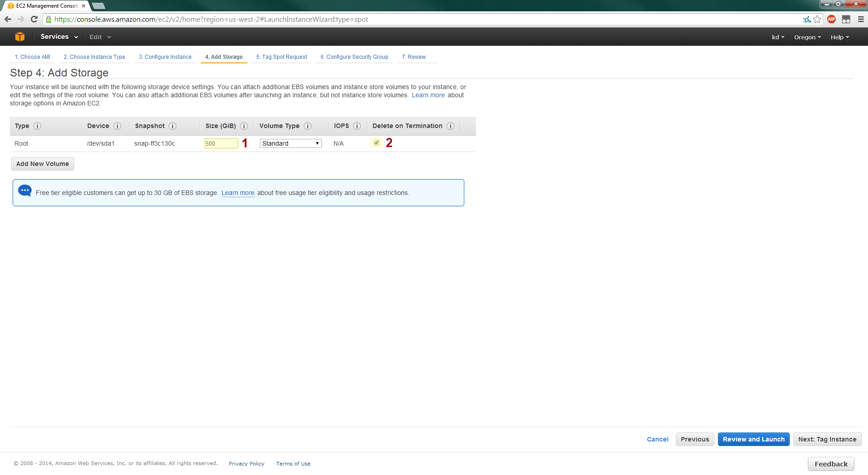Viewport: 868px width, 475px height.
Task: Bookmark page with the star icon
Action: (817, 19)
